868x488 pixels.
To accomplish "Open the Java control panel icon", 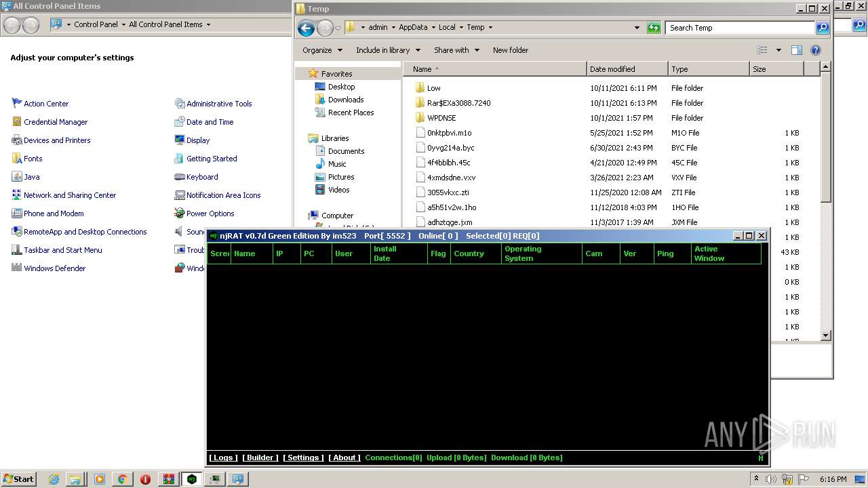I will [x=26, y=177].
